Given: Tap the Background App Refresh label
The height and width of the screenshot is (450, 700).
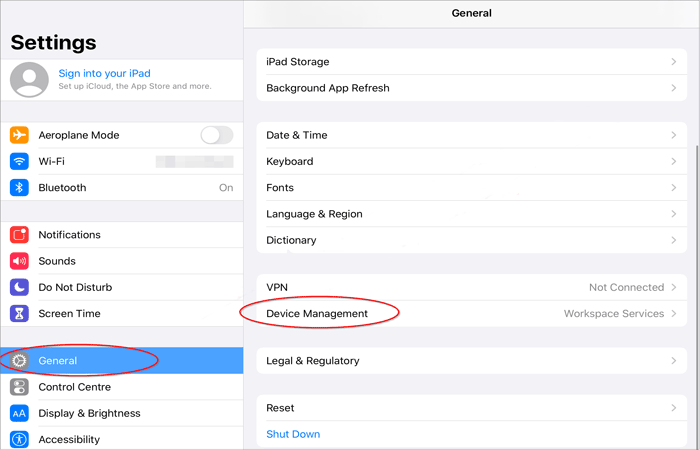Looking at the screenshot, I should [328, 88].
